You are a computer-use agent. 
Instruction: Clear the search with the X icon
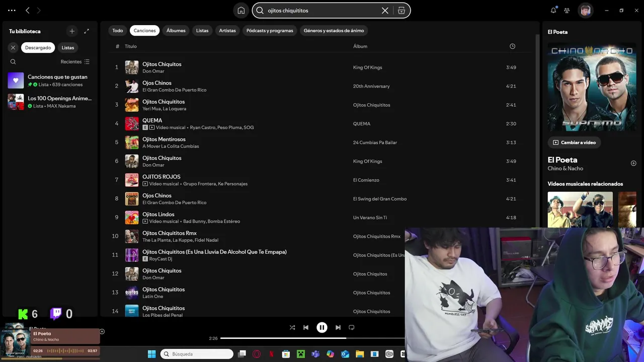pos(385,10)
